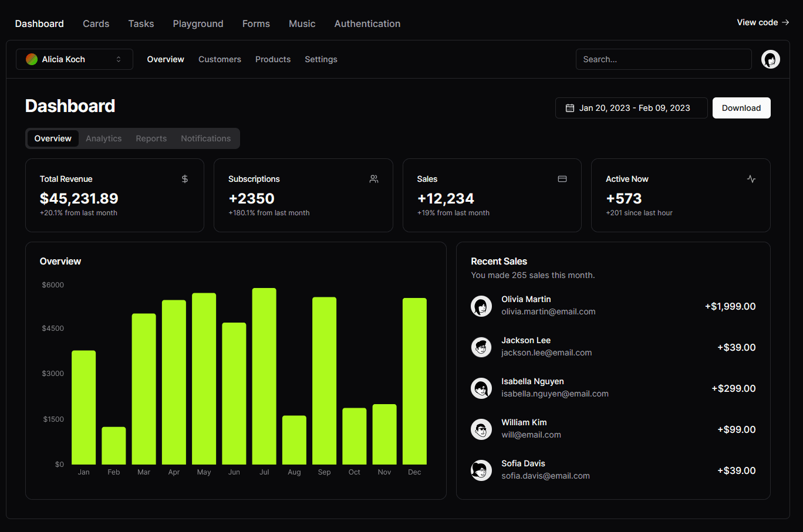Open the Jan 20 - Feb 09 date picker
Viewport: 803px width, 532px height.
click(632, 108)
